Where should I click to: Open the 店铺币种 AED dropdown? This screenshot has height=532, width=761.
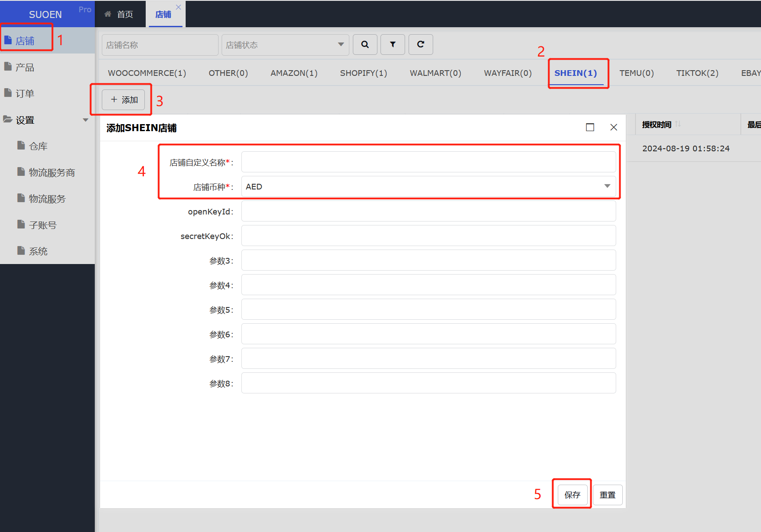428,186
